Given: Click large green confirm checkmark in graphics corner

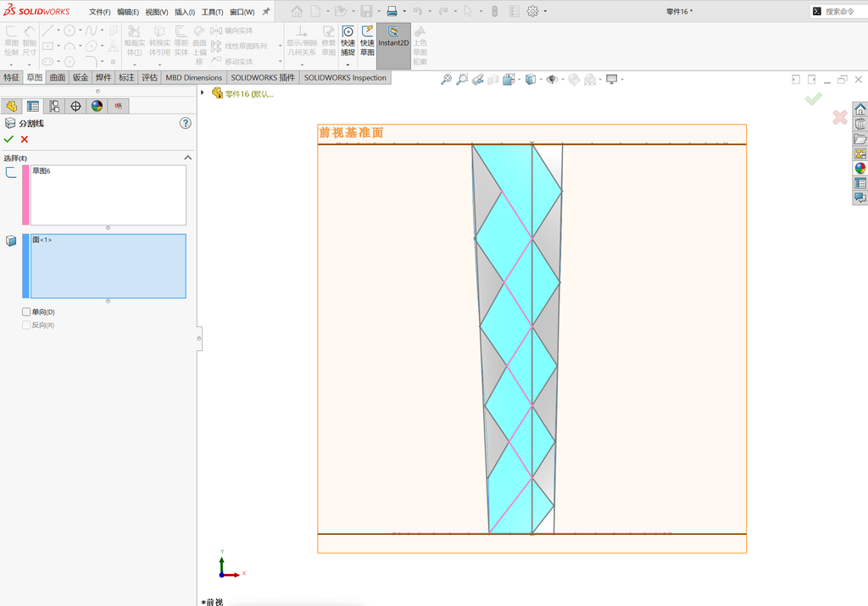Looking at the screenshot, I should 813,99.
